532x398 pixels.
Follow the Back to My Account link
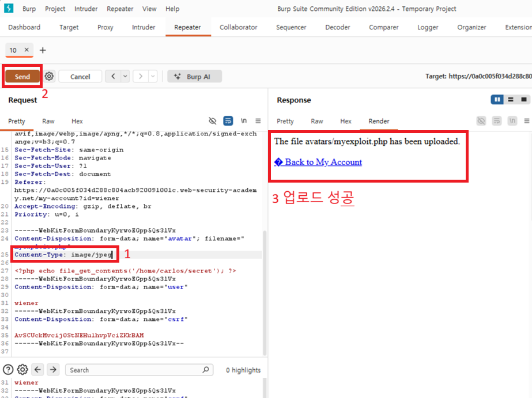point(318,162)
